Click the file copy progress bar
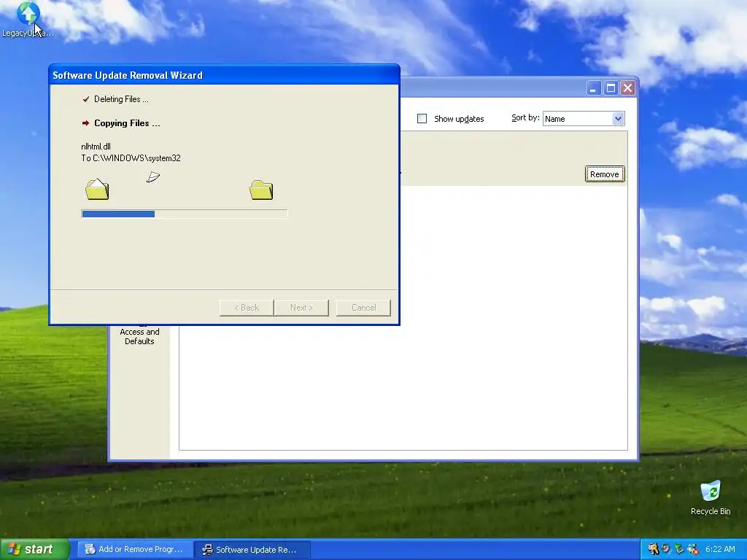 (185, 214)
